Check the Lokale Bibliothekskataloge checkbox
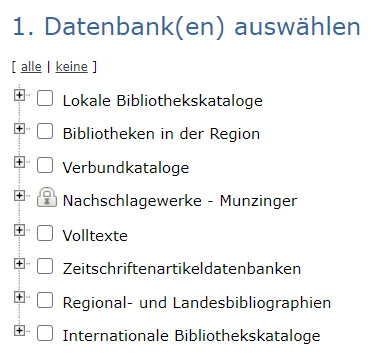Viewport: 371px width, 363px height. click(45, 99)
